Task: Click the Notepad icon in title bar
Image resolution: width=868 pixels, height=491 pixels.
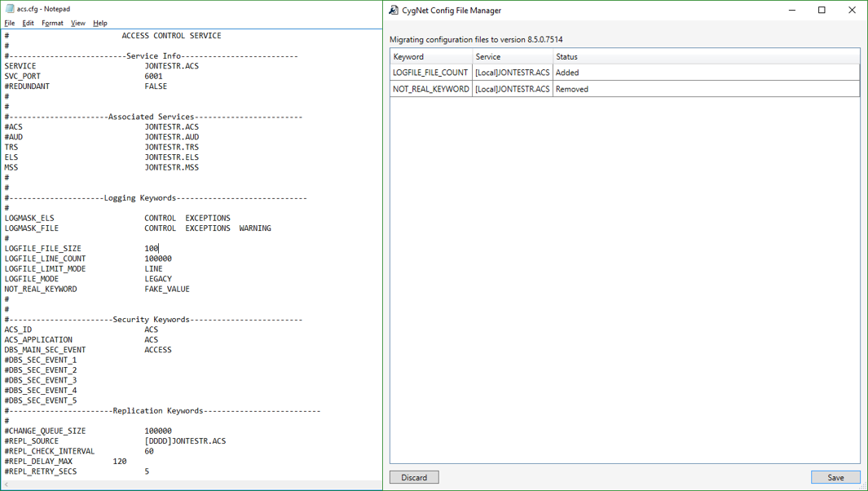Action: (x=10, y=9)
